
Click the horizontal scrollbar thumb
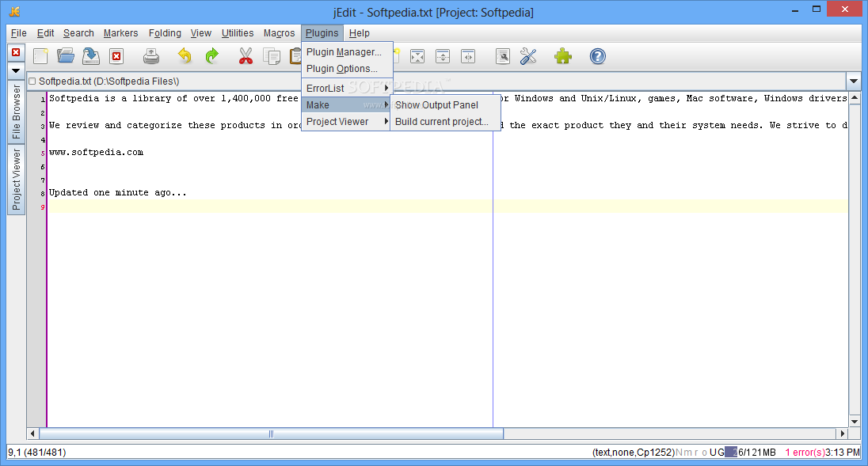pyautogui.click(x=271, y=434)
